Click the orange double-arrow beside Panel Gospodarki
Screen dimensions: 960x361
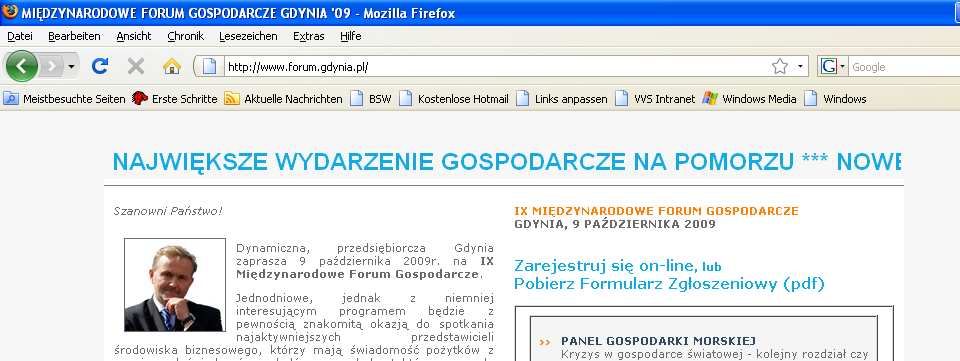pyautogui.click(x=544, y=342)
